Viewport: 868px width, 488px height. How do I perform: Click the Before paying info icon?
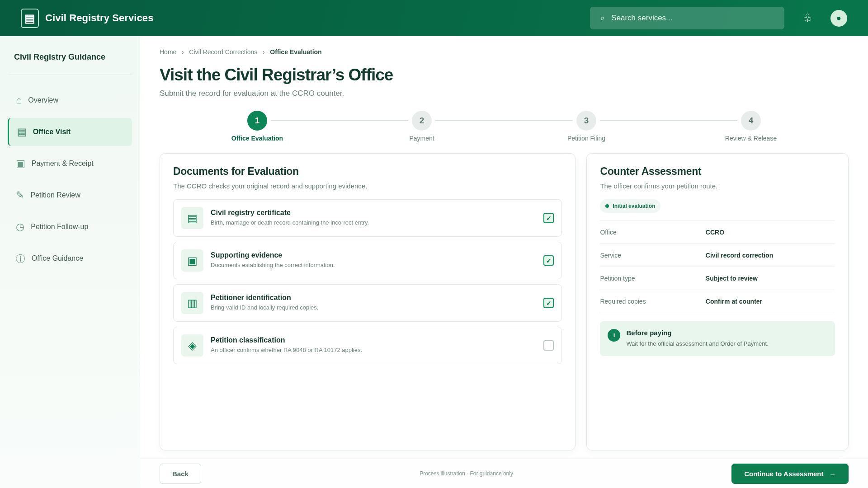614,335
